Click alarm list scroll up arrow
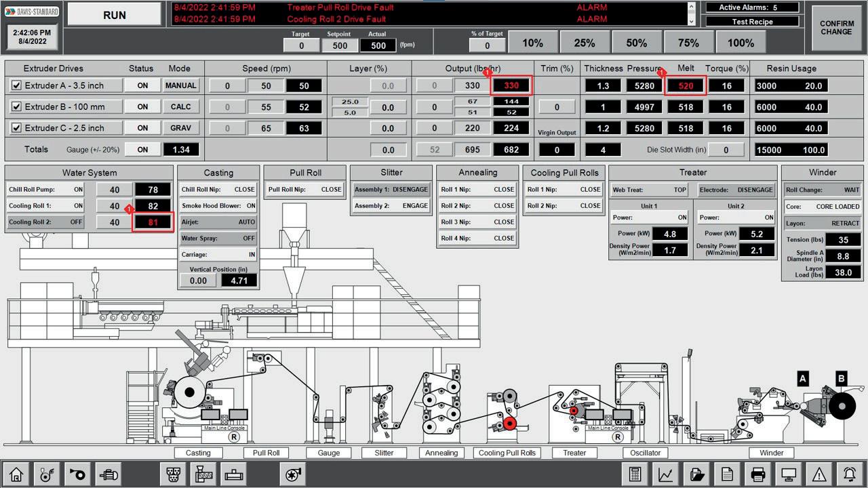This screenshot has height=488, width=868. click(x=692, y=6)
